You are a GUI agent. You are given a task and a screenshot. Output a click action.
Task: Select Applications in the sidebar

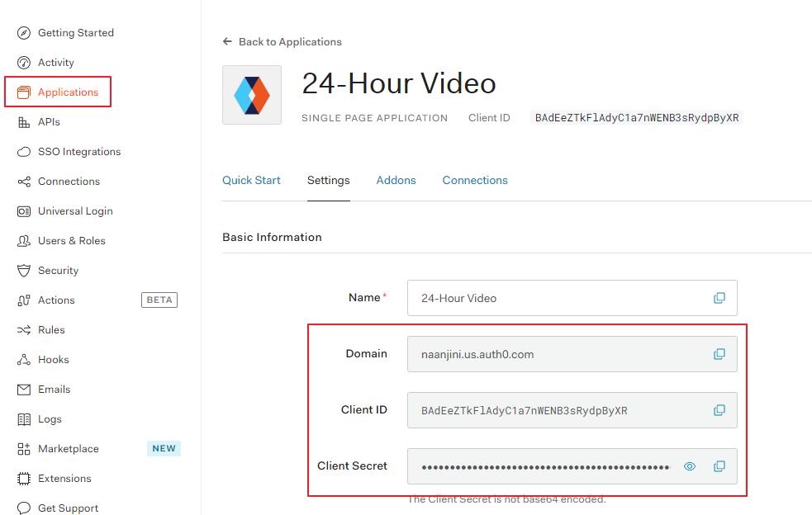pyautogui.click(x=68, y=92)
